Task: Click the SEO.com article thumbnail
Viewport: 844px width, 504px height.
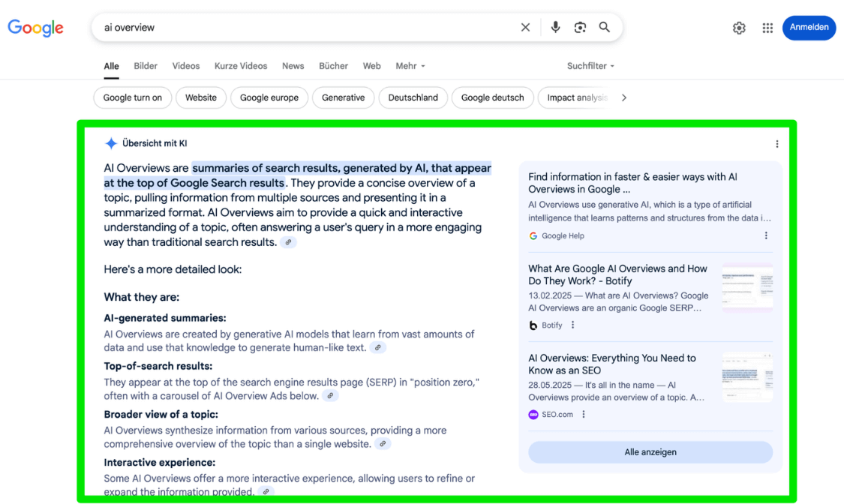Action: pos(747,377)
